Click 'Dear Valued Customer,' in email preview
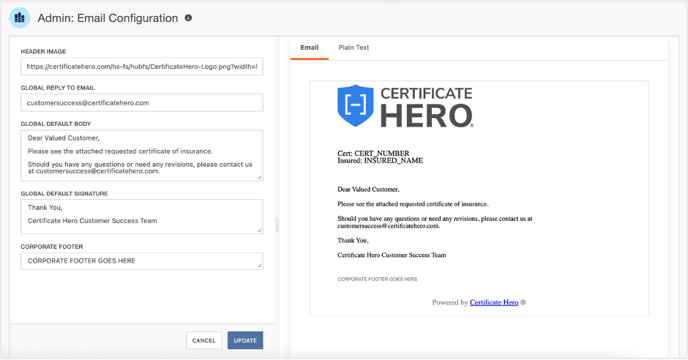The image size is (688, 360). coord(368,190)
